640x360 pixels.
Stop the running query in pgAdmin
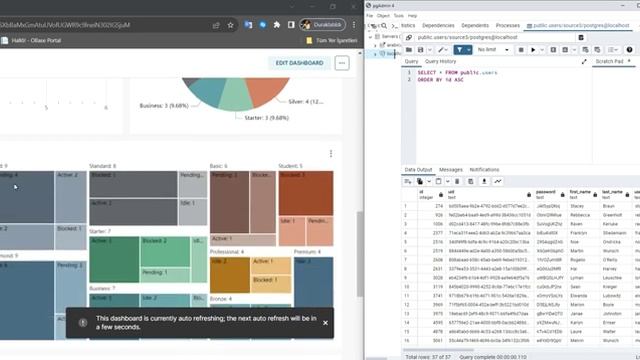(x=521, y=50)
